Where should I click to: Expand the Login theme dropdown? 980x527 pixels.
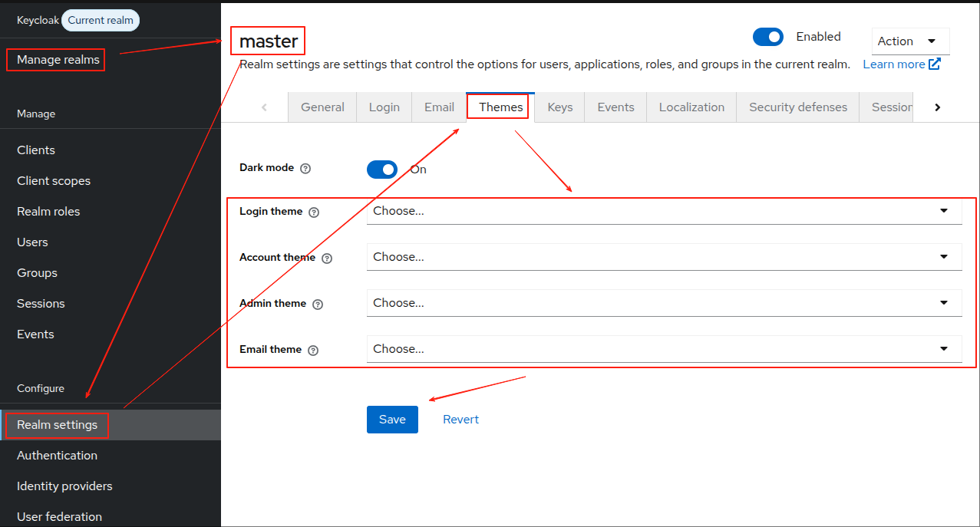[664, 211]
